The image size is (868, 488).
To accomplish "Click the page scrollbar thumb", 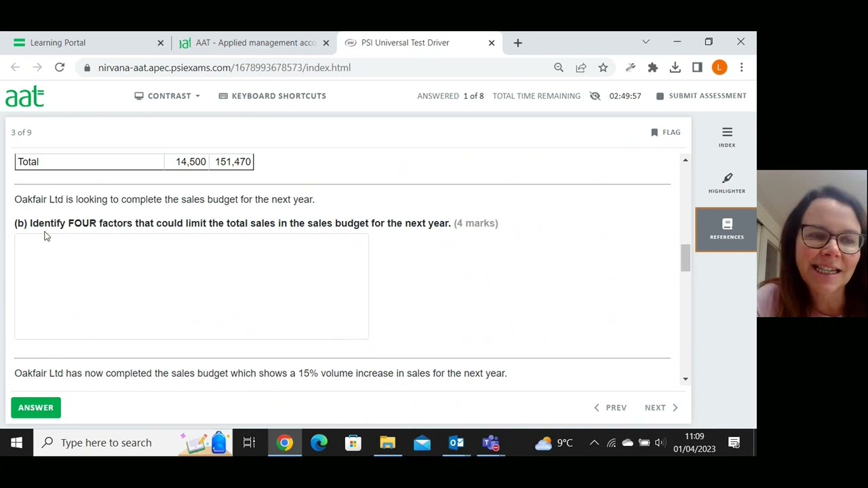I will (x=685, y=258).
